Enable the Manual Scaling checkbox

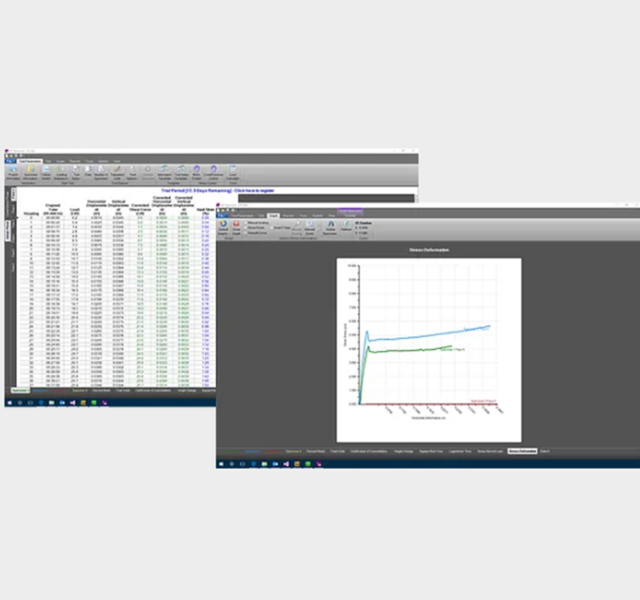[248, 222]
